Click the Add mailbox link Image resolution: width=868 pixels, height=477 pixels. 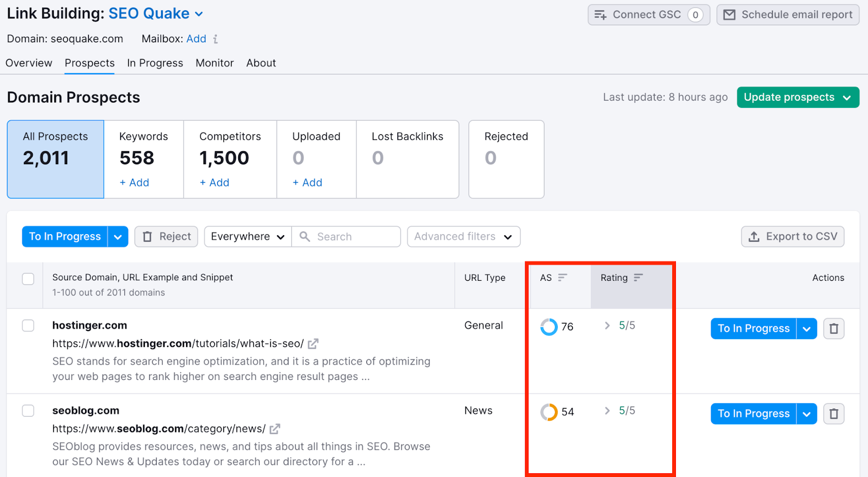196,39
